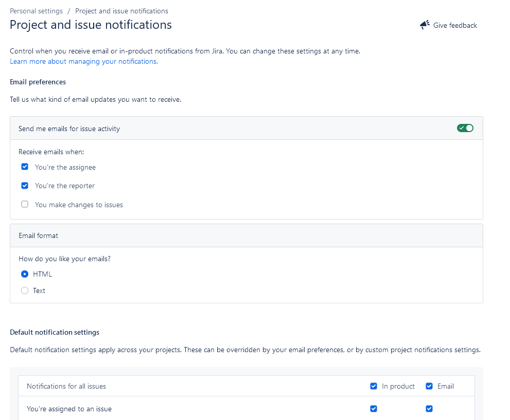Click the You're the assignee label
The height and width of the screenshot is (420, 510).
coord(65,167)
